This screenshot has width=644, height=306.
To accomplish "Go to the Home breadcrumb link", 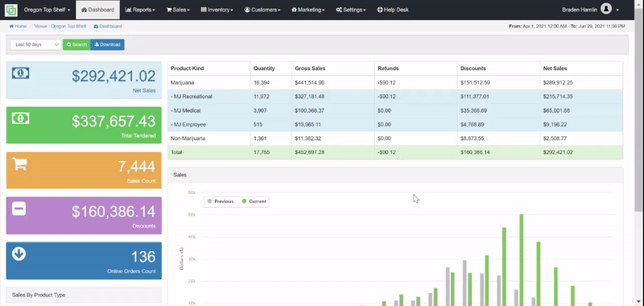I will click(18, 27).
